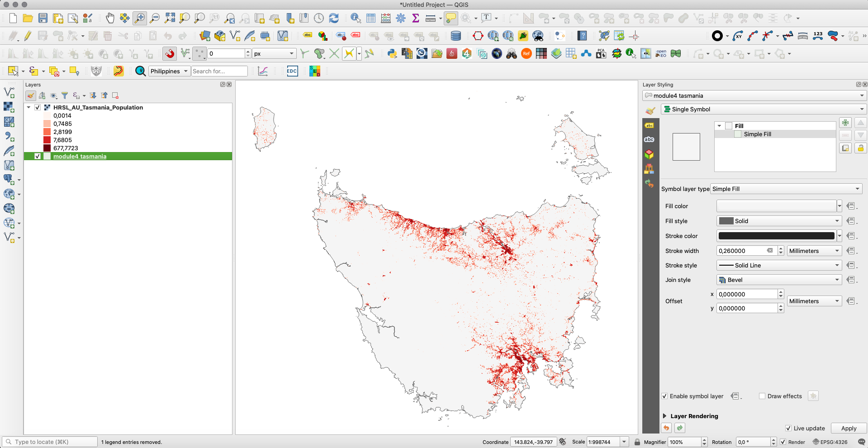Viewport: 868px width, 448px height.
Task: Click the Search for... input field
Action: click(x=219, y=71)
